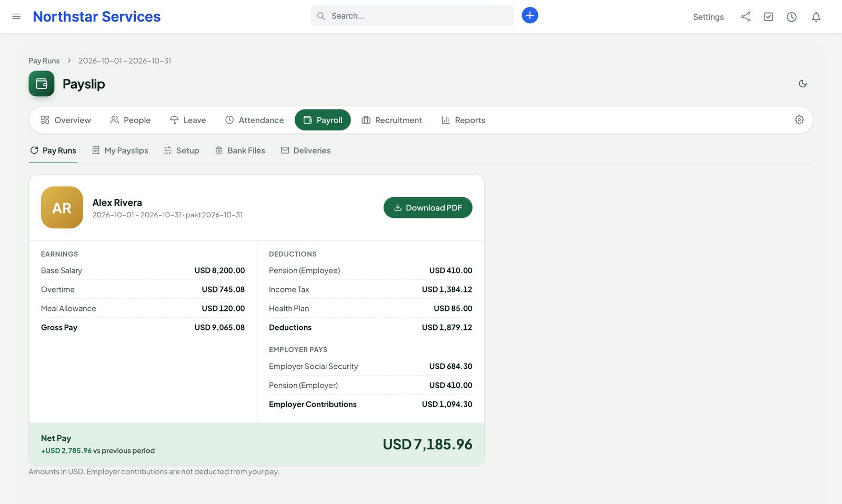Click the Income Tax amount USD 1,384.12
The width and height of the screenshot is (842, 504).
click(x=447, y=289)
